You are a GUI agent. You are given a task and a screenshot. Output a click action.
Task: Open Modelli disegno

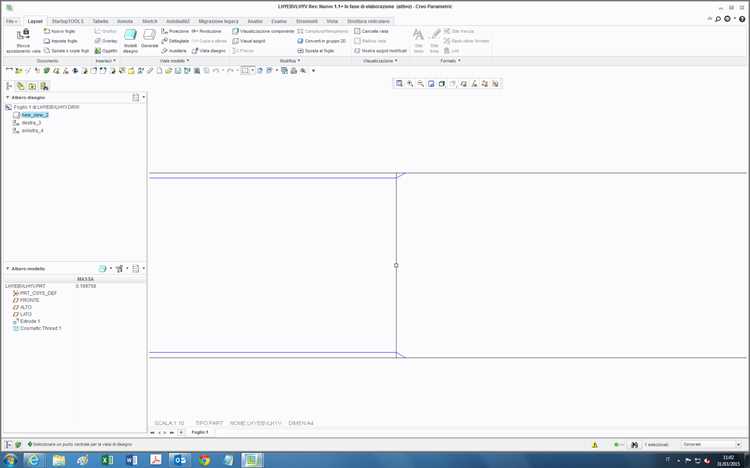click(x=131, y=40)
